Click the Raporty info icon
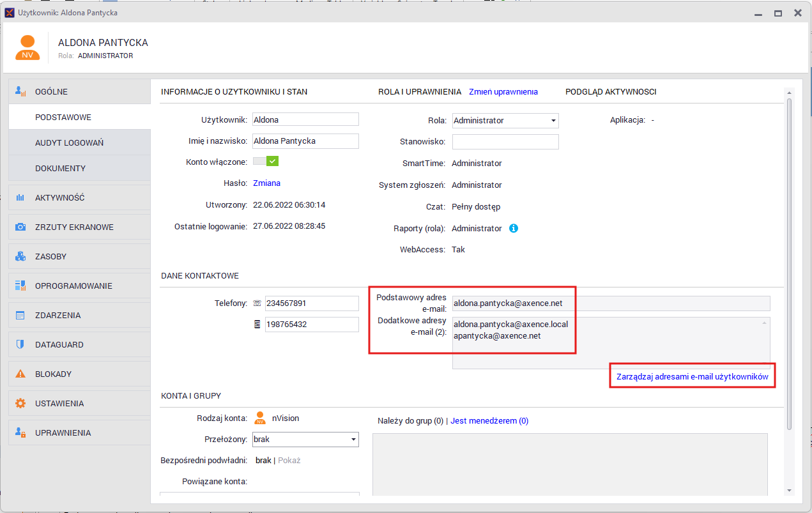Viewport: 812px width, 513px height. tap(514, 228)
